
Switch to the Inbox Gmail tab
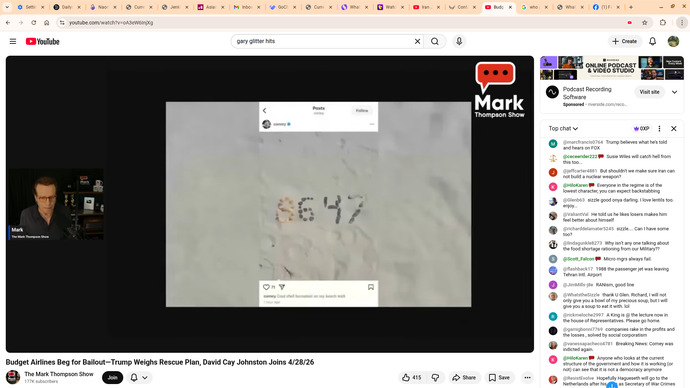point(247,7)
